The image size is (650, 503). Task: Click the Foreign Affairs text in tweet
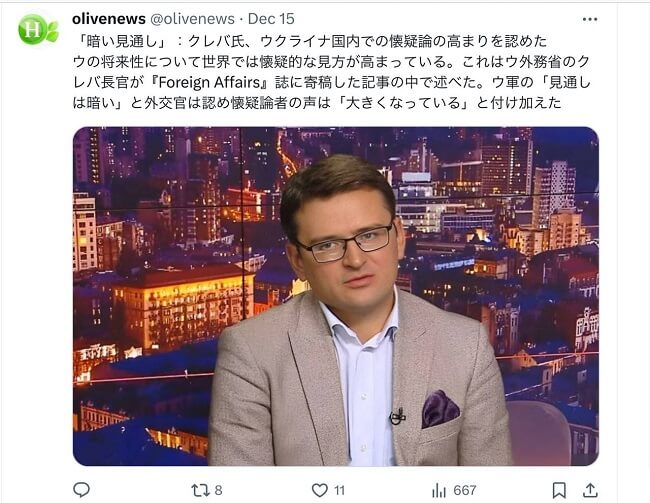tap(209, 82)
